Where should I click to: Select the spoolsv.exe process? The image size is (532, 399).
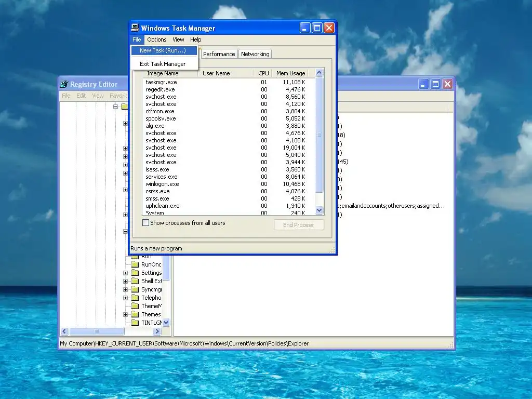coord(161,119)
